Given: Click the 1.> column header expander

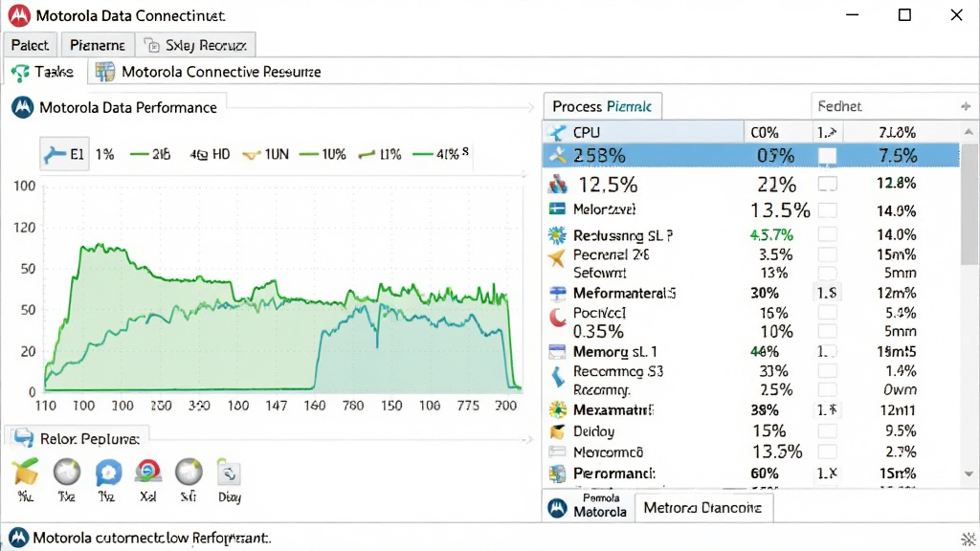Looking at the screenshot, I should click(826, 132).
